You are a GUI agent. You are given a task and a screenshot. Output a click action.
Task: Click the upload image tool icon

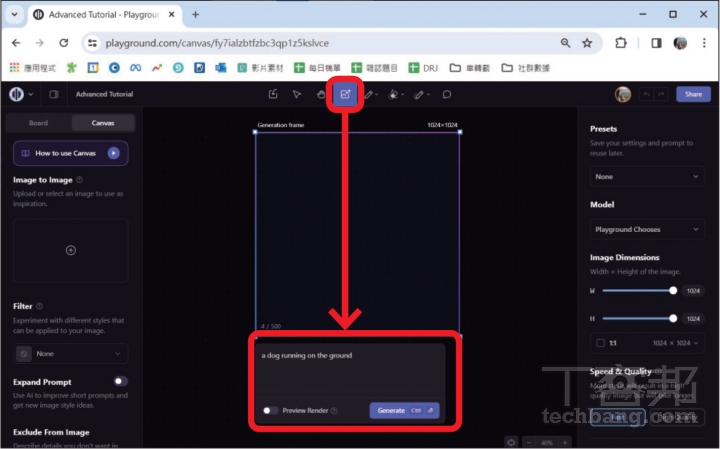273,95
